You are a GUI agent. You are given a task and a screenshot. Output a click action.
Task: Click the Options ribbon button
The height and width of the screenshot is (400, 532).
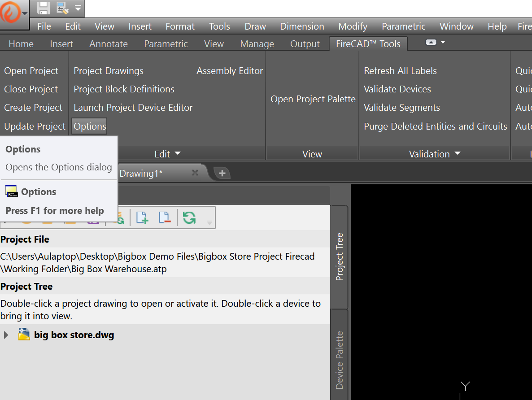(90, 126)
